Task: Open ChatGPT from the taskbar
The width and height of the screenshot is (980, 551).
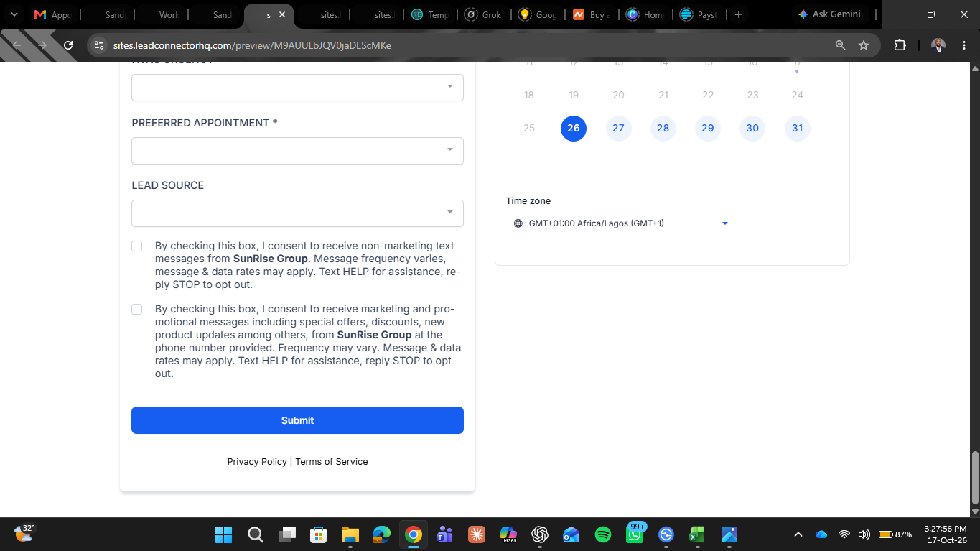Action: click(540, 534)
